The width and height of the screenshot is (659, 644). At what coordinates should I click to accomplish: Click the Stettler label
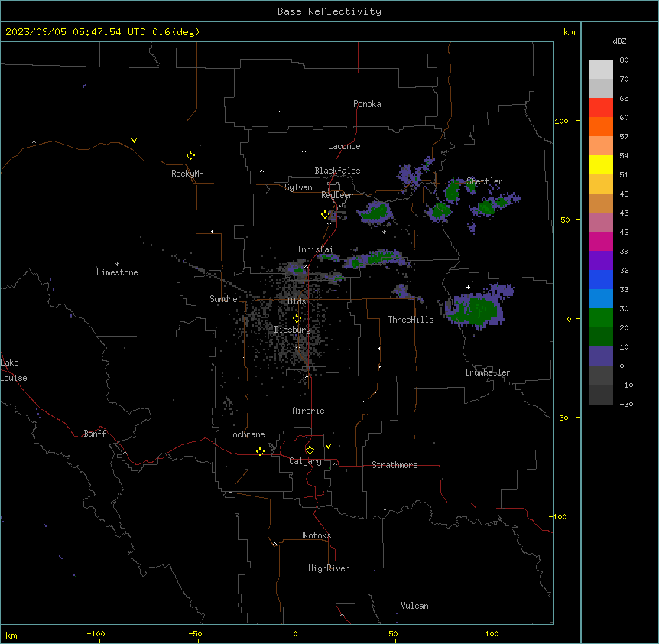pos(485,181)
